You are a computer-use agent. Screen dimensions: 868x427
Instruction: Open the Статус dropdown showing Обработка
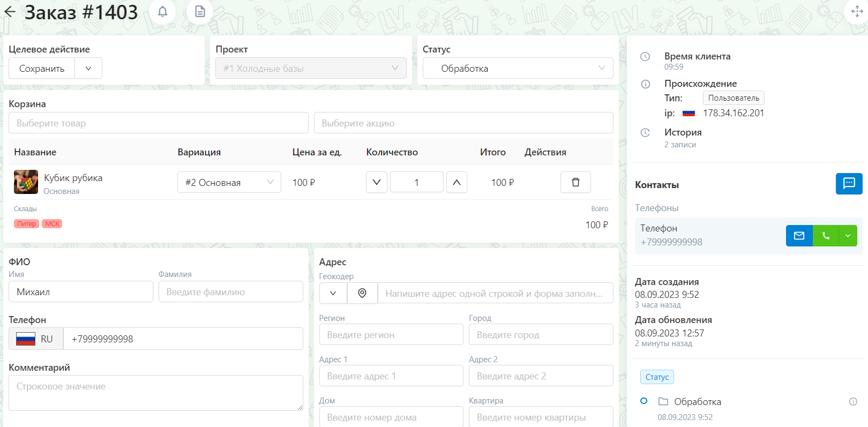coord(518,69)
